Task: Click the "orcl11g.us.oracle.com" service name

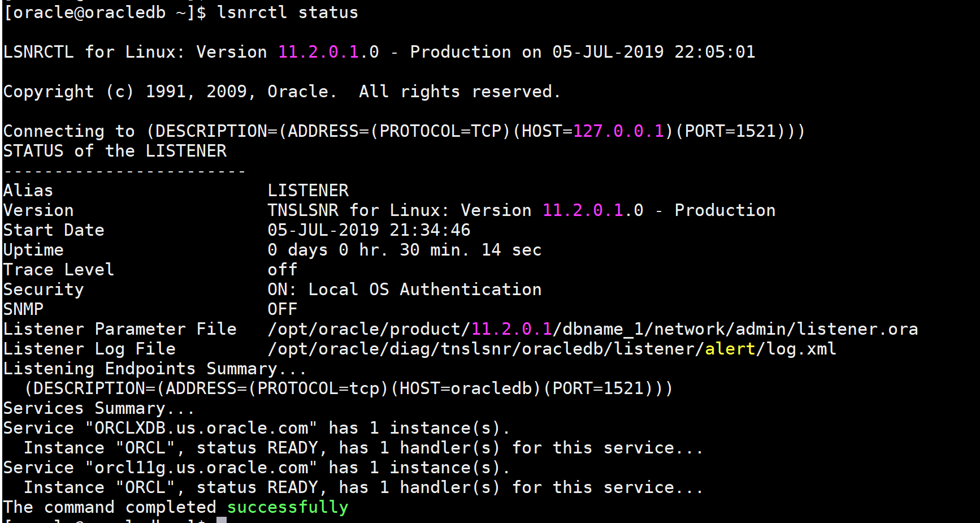Action: pyautogui.click(x=201, y=468)
